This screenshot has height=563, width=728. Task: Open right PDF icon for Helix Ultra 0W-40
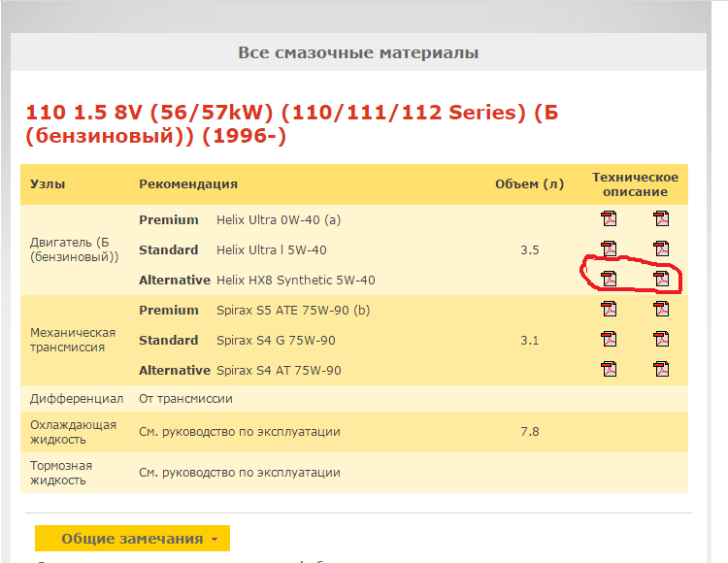pyautogui.click(x=661, y=219)
